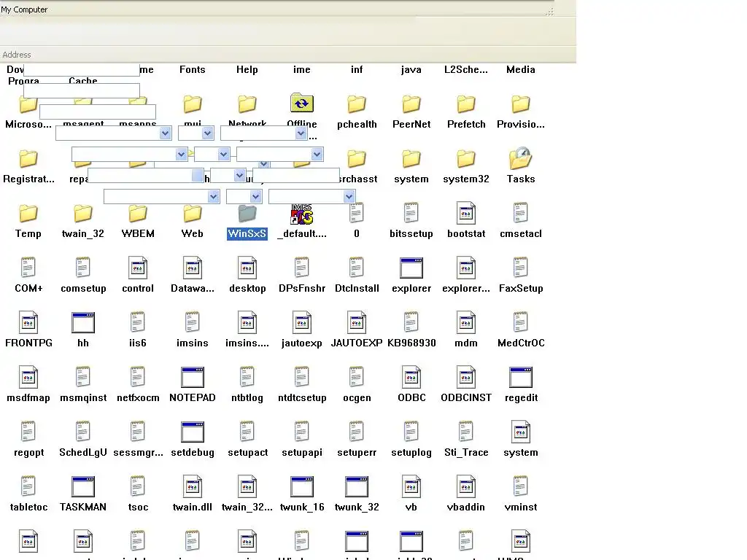747x560 pixels.
Task: Select the twunk_16 application icon
Action: click(301, 486)
